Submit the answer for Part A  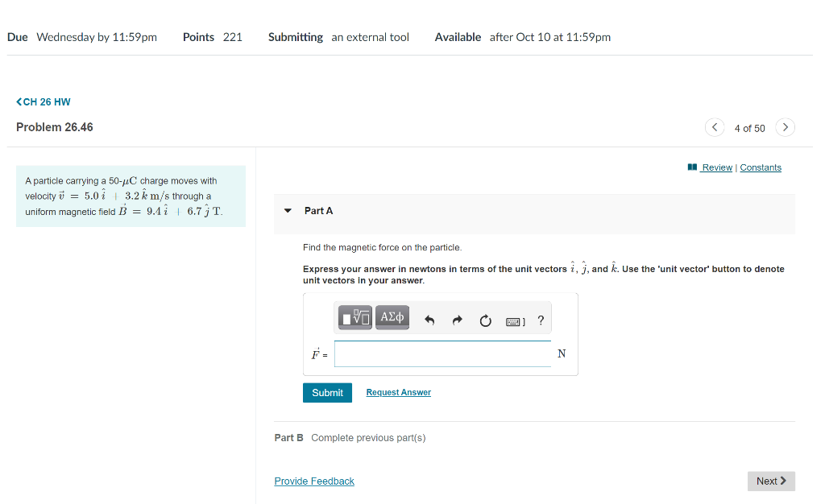pos(327,392)
